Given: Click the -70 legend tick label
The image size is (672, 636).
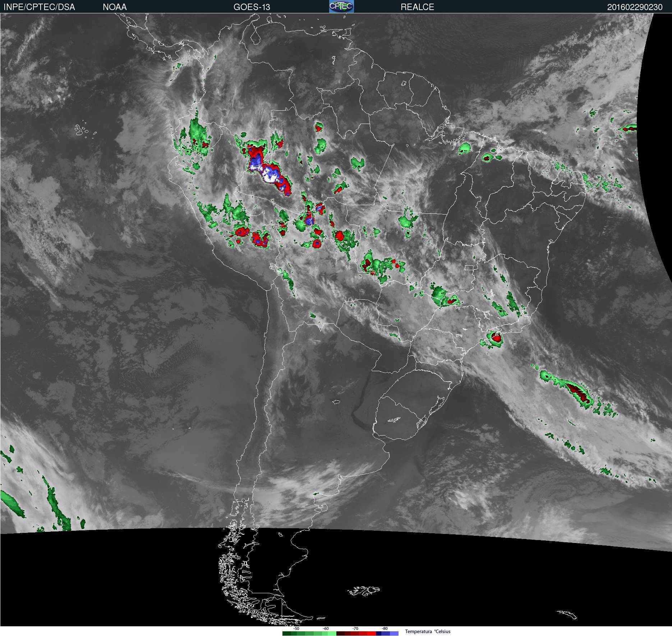Looking at the screenshot, I should [355, 628].
